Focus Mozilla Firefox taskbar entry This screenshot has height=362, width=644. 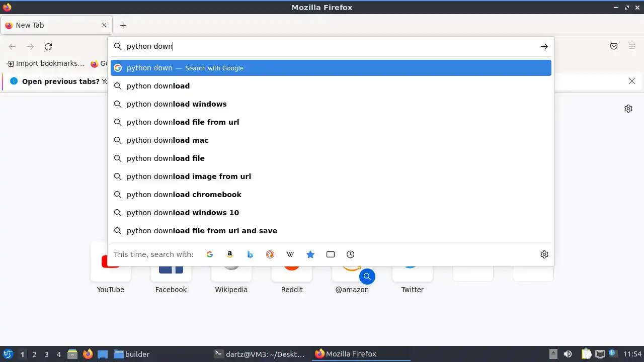(x=361, y=354)
